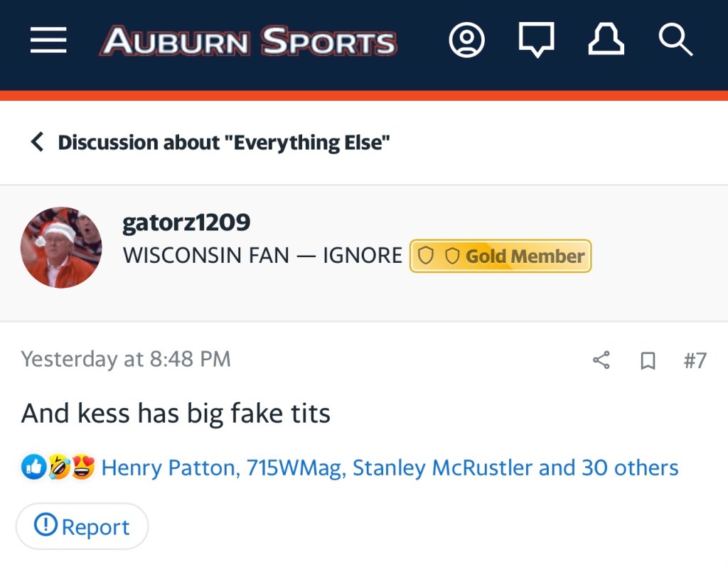Click gatorz1209's avatar picture
The width and height of the screenshot is (728, 567).
61,247
